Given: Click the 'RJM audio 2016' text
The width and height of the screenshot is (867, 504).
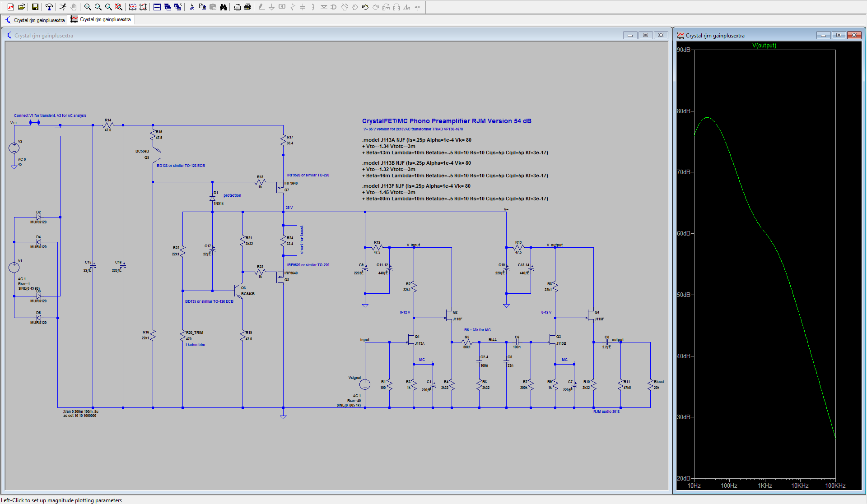Looking at the screenshot, I should coord(606,412).
